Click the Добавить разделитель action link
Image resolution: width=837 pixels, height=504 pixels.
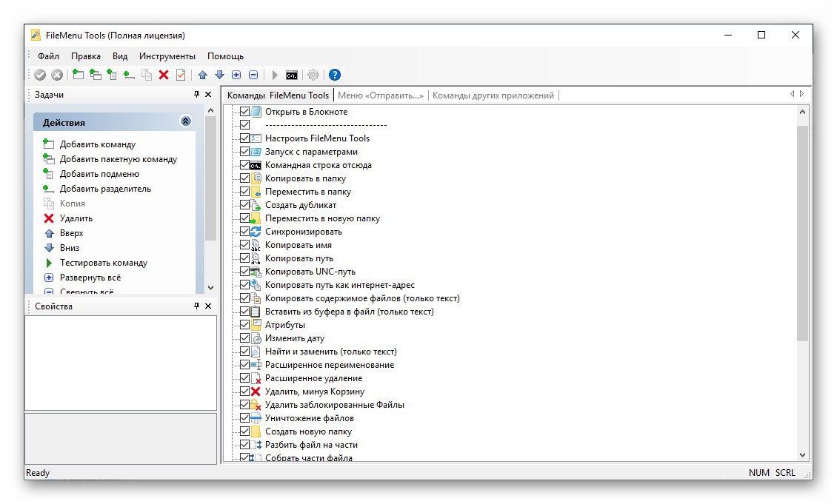tap(105, 189)
